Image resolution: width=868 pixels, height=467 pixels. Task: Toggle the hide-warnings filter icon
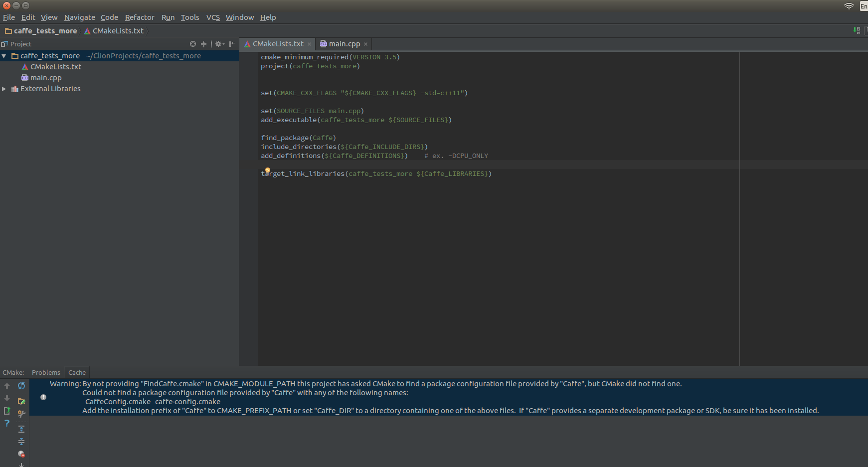(21, 454)
